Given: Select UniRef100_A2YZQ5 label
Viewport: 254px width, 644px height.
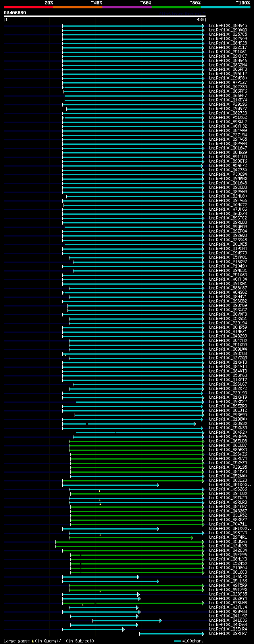Looking at the screenshot, I should 228,358.
